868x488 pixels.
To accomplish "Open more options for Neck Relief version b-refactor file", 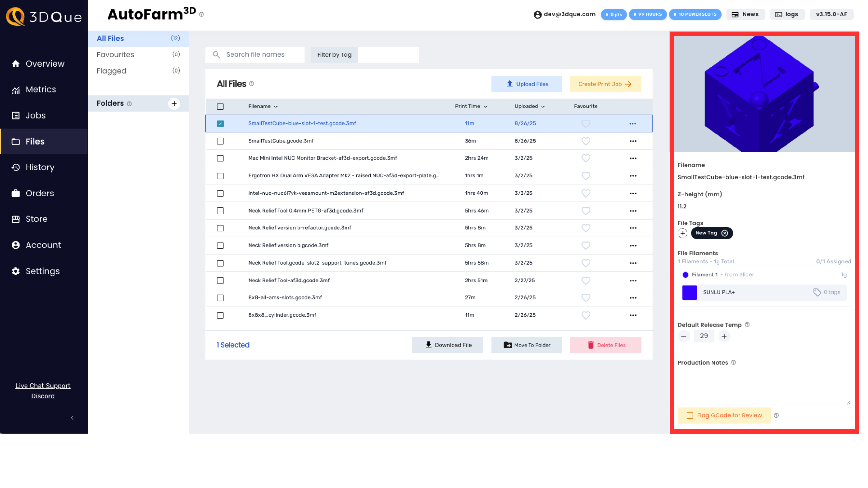I will [633, 228].
